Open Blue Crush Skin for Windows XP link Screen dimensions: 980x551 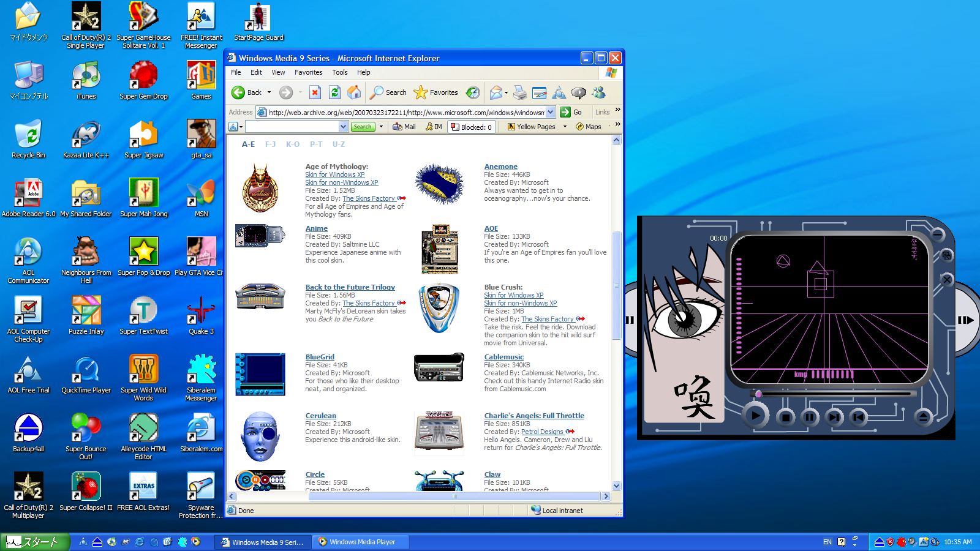tap(514, 295)
